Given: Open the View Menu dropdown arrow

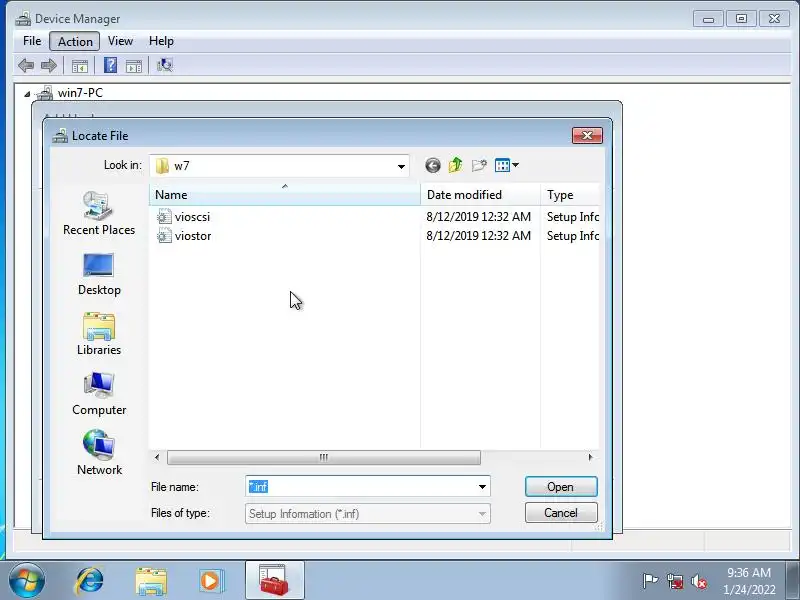Looking at the screenshot, I should click(x=515, y=165).
